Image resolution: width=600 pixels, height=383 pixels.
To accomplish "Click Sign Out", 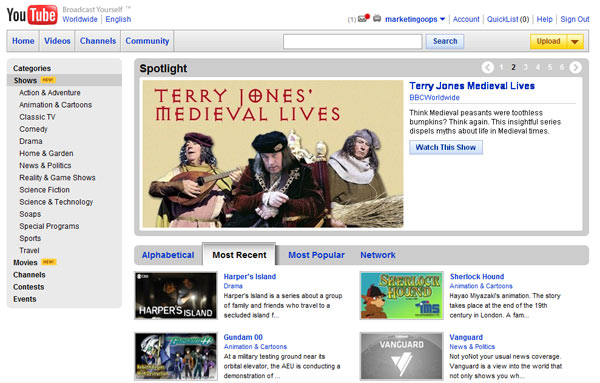I will pos(575,19).
